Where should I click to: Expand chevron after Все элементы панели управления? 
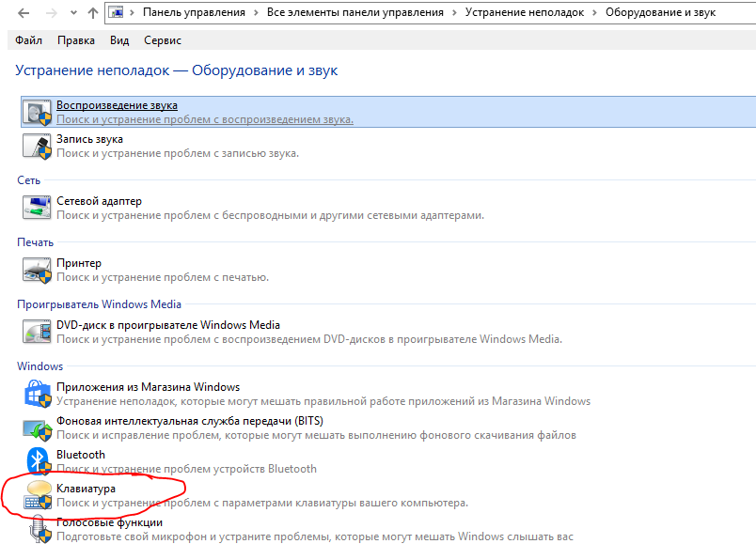pyautogui.click(x=454, y=13)
